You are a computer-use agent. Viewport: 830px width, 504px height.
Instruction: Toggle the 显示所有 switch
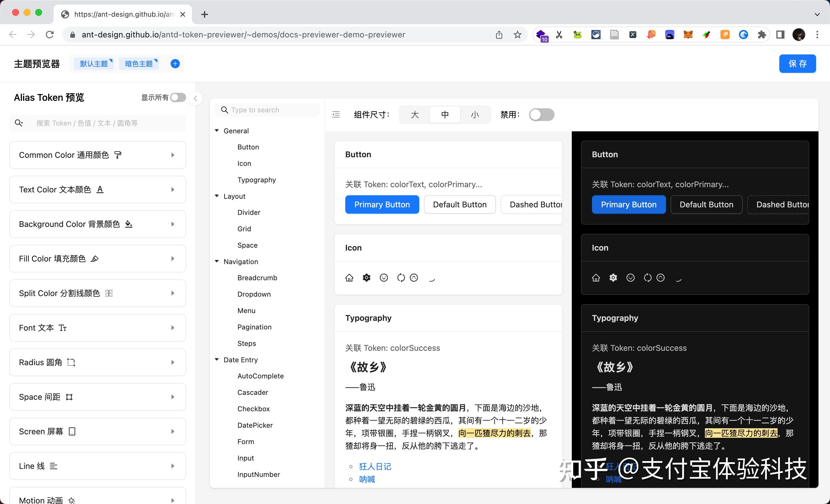pos(178,97)
